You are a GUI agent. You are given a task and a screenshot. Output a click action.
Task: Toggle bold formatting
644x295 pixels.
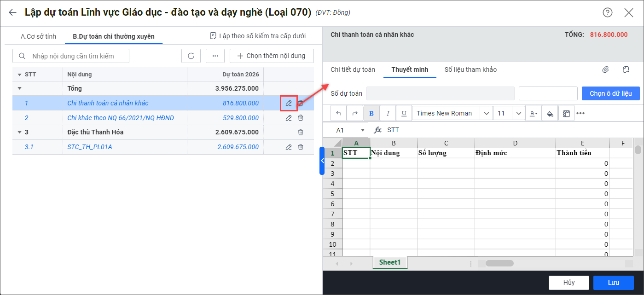click(x=371, y=113)
